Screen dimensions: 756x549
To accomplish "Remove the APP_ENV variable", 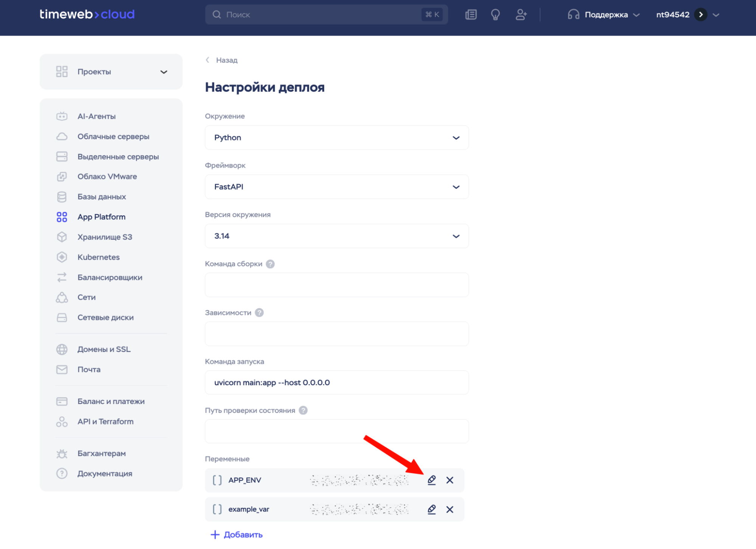I will [449, 480].
